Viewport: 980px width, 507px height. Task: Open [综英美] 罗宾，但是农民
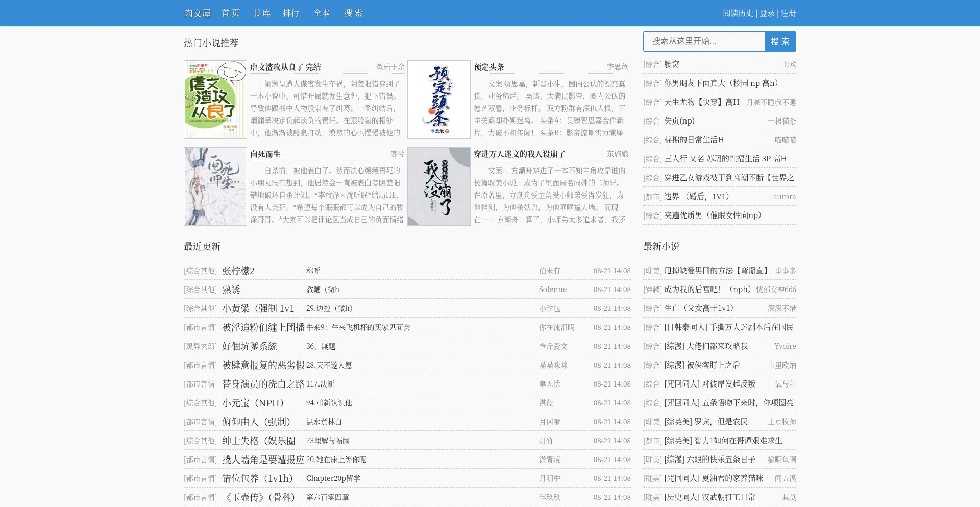point(706,422)
